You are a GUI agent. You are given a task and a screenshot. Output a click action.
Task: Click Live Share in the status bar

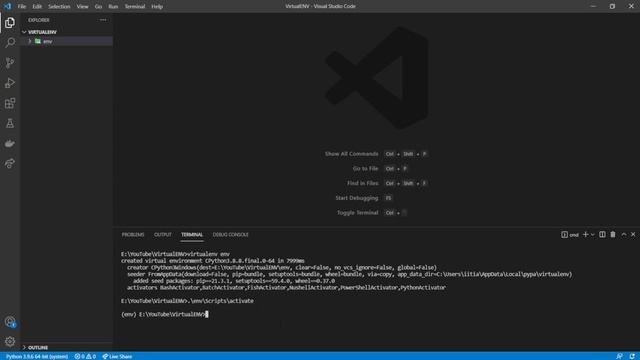[117, 356]
